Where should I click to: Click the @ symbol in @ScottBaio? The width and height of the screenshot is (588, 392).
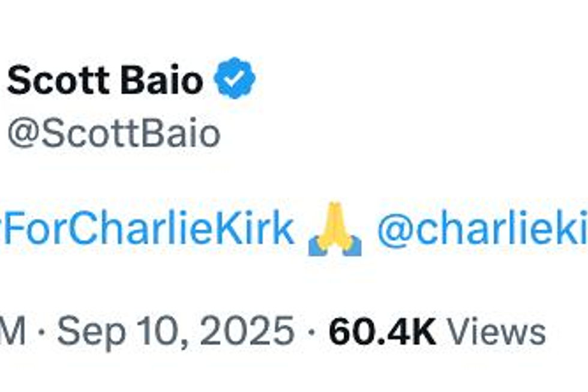pyautogui.click(x=23, y=136)
